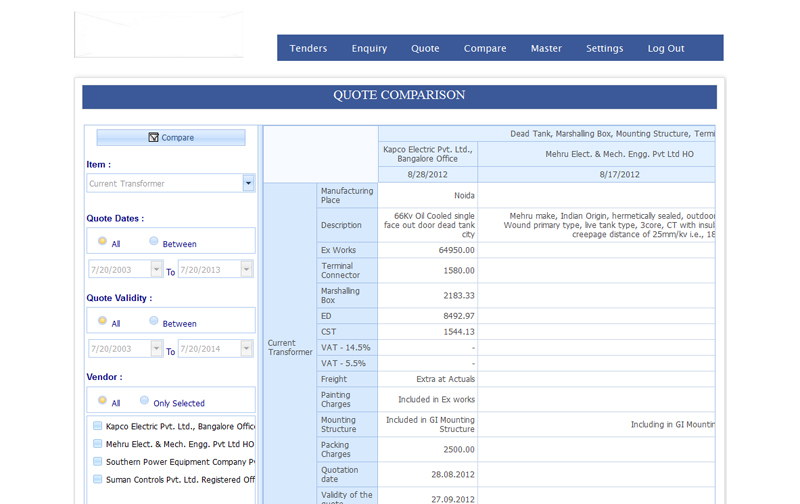Screen dimensions: 800x504
Task: Select 'Between' radio under Quote Dates
Action: coord(153,241)
